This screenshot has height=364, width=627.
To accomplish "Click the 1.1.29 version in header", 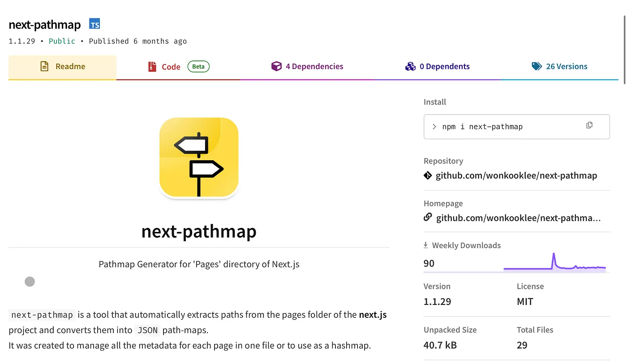I will pos(22,41).
